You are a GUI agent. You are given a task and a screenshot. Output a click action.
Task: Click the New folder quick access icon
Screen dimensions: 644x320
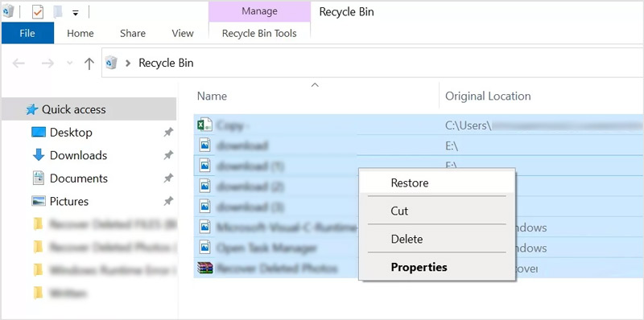coord(58,12)
